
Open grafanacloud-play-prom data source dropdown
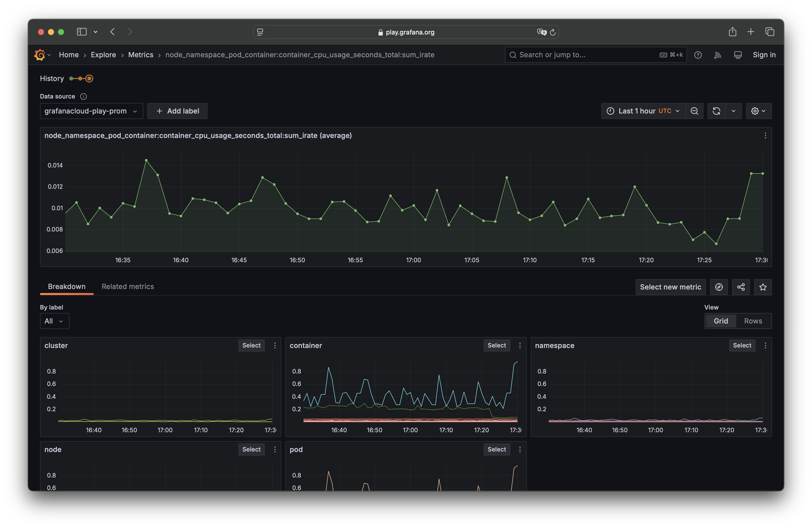tap(91, 111)
